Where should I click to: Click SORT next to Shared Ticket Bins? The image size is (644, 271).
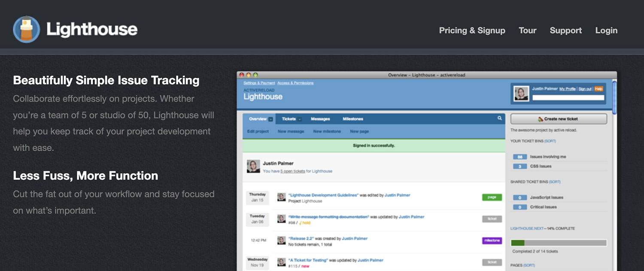coord(555,182)
